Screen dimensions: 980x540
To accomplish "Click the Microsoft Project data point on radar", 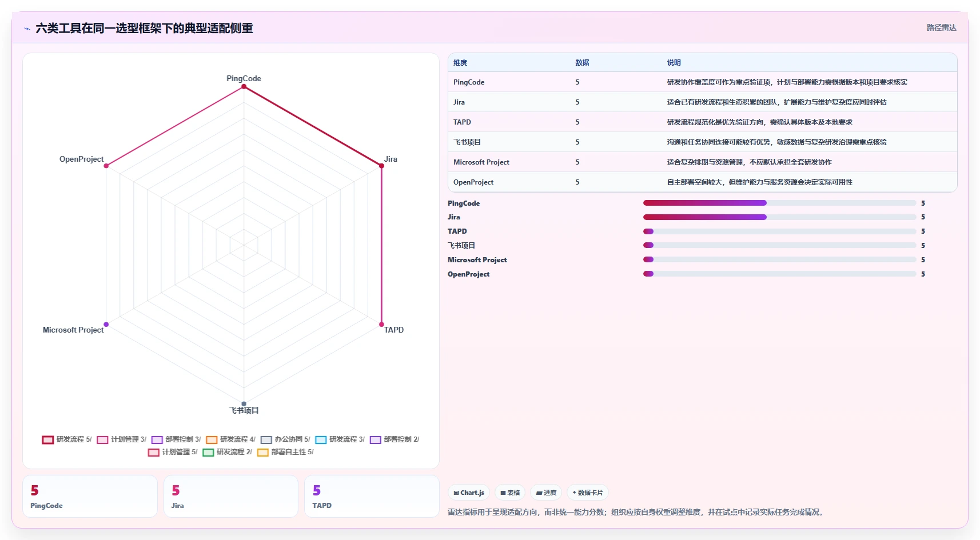I will 106,325.
